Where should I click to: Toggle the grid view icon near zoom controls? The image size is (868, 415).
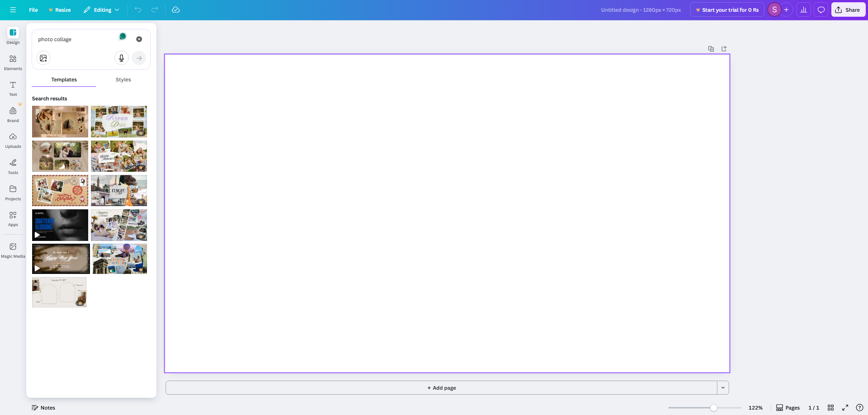[x=830, y=408]
